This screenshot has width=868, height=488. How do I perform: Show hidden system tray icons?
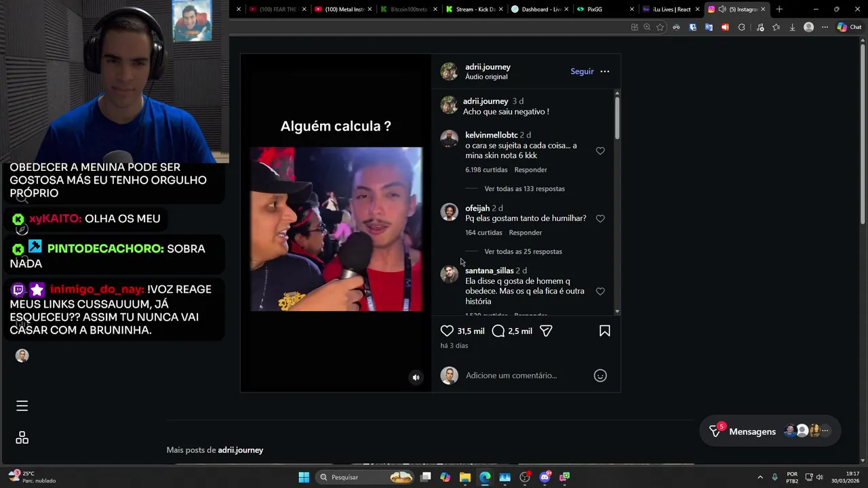pyautogui.click(x=760, y=477)
